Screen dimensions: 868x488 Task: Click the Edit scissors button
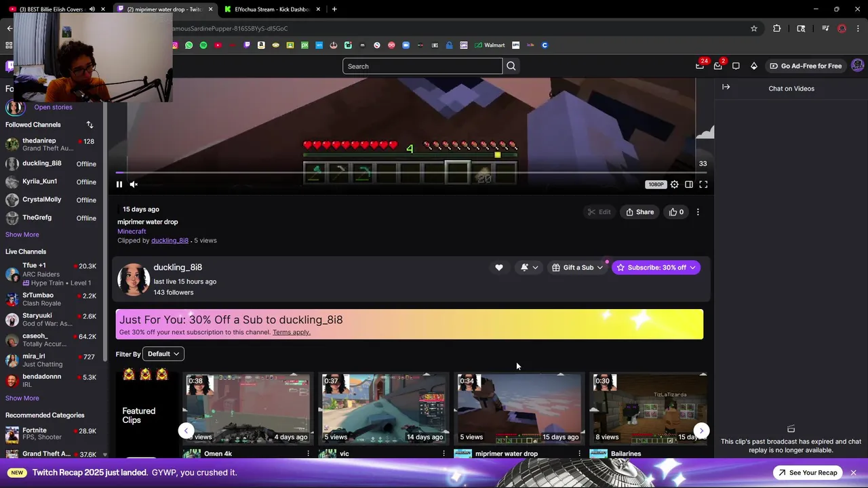[599, 211]
